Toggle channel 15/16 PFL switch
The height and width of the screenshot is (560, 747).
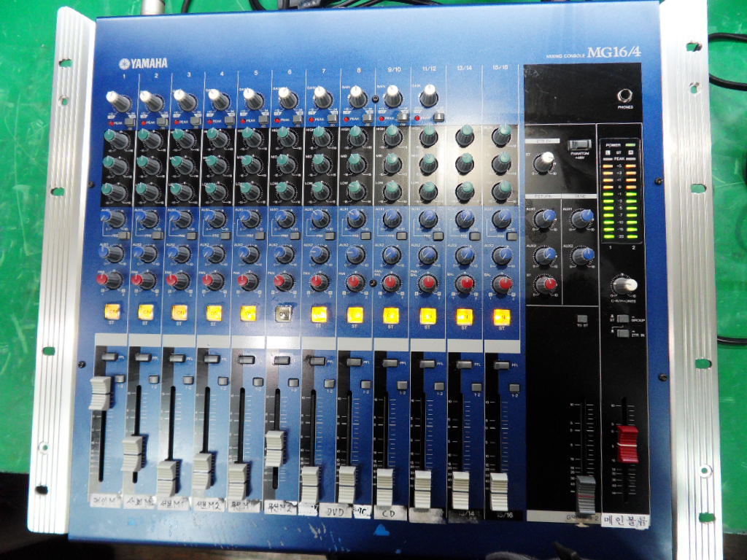pyautogui.click(x=502, y=365)
